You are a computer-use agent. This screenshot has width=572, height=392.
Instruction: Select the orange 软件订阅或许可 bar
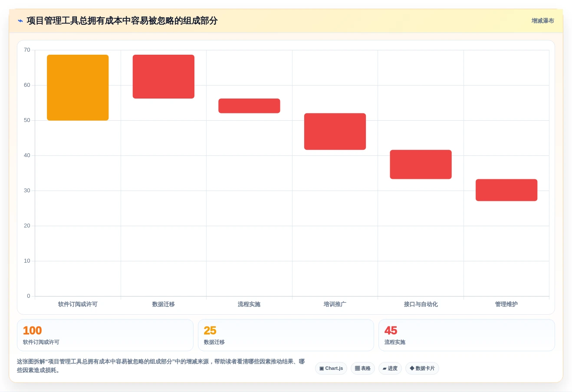coord(78,88)
